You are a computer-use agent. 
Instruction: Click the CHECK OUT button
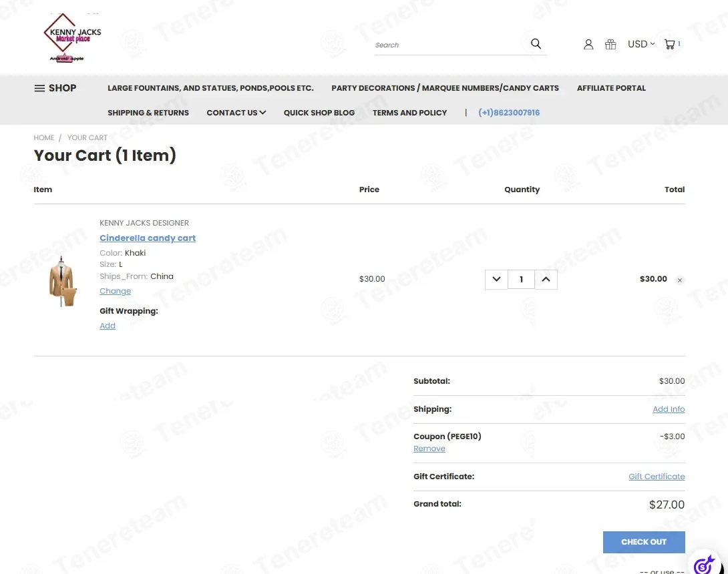pyautogui.click(x=644, y=542)
